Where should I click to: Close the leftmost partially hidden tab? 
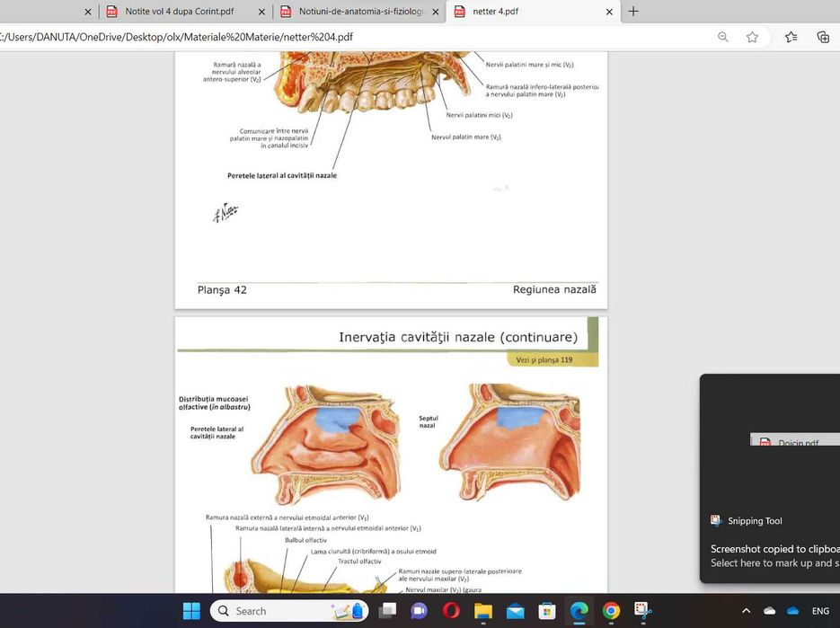pyautogui.click(x=88, y=12)
